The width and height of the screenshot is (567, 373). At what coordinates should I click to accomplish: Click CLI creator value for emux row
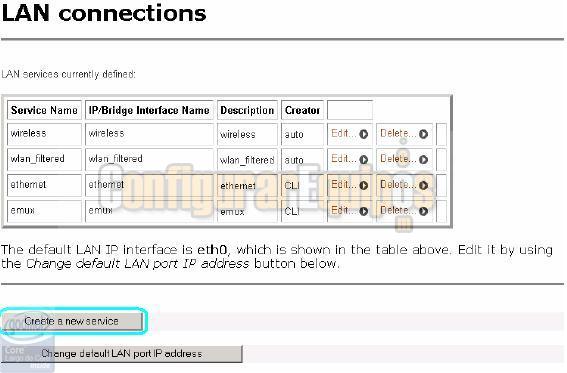pyautogui.click(x=292, y=211)
